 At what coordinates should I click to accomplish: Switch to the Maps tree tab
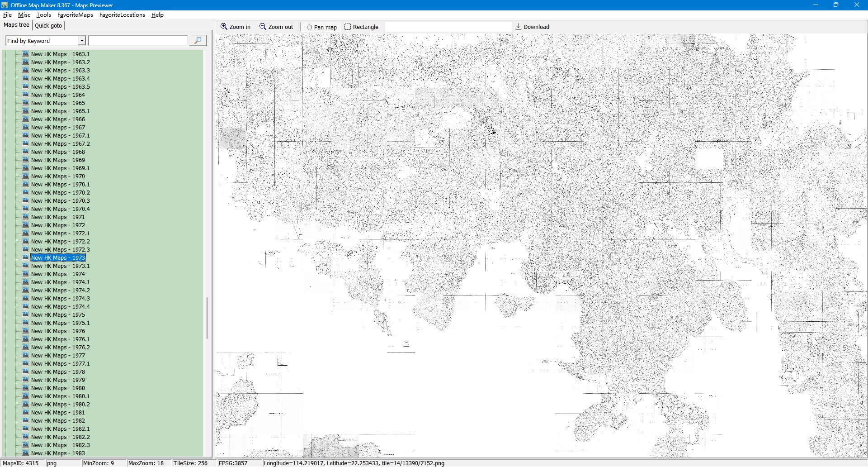click(x=16, y=25)
